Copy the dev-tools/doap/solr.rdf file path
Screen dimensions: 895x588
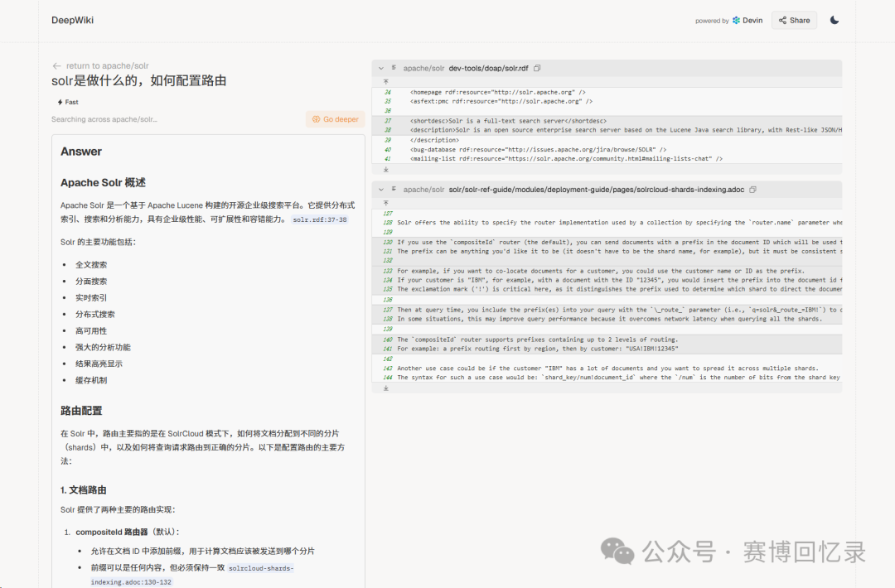tap(537, 69)
